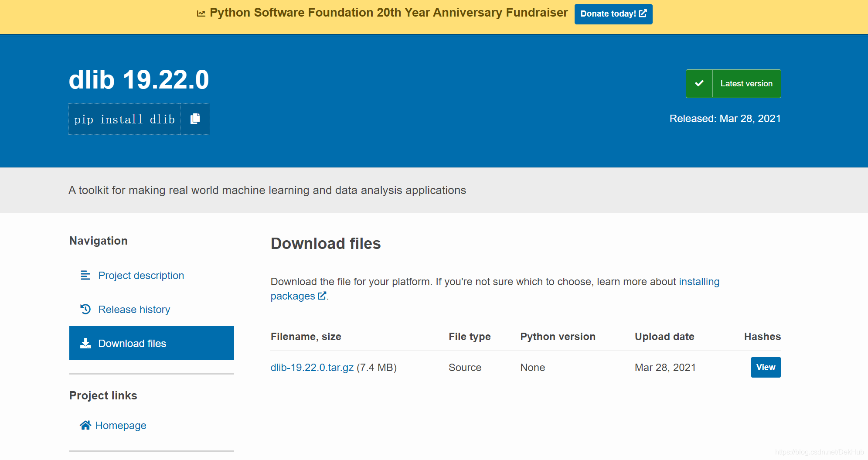Click the 'Navigation' sidebar heading
Screen dimensions: 868x460
tap(99, 241)
